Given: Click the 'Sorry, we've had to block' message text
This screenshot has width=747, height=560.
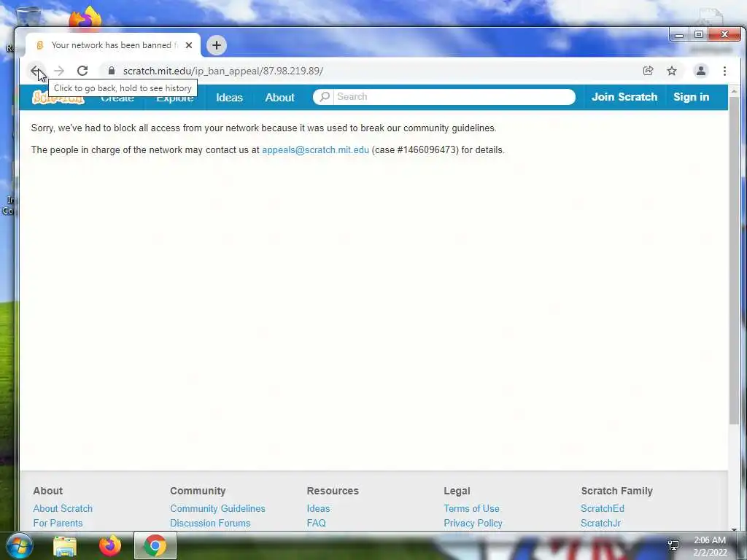Looking at the screenshot, I should 264,128.
